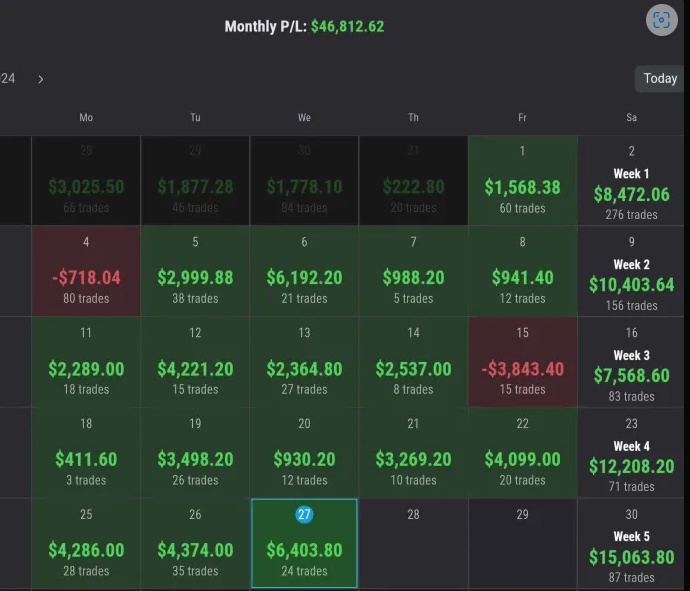Open Week 2 summary $10,403.64
Viewport: 690px width, 591px height.
coord(631,272)
